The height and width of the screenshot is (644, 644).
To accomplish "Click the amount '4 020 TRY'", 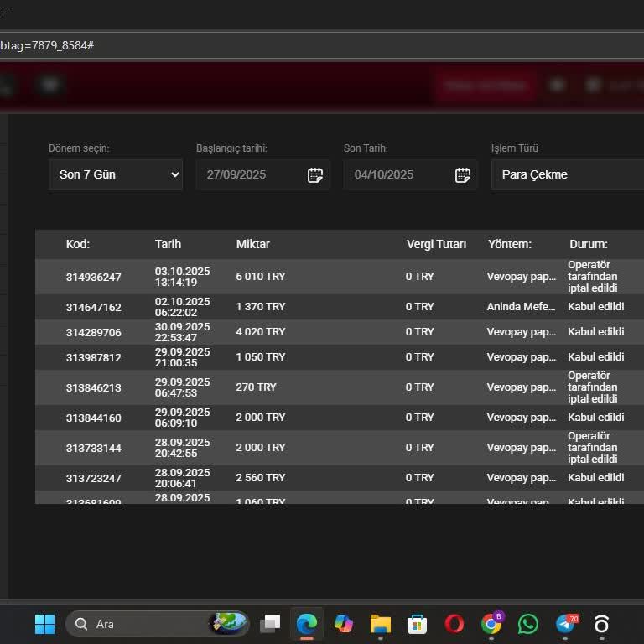I will point(261,331).
